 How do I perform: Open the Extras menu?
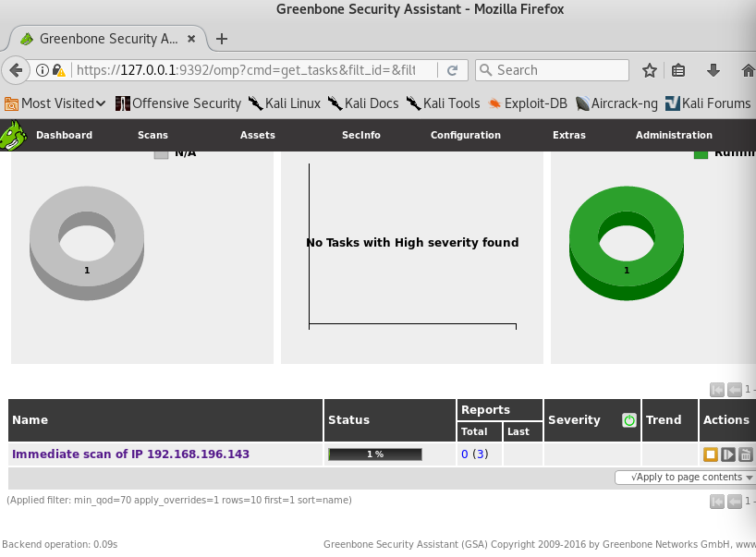pyautogui.click(x=569, y=136)
